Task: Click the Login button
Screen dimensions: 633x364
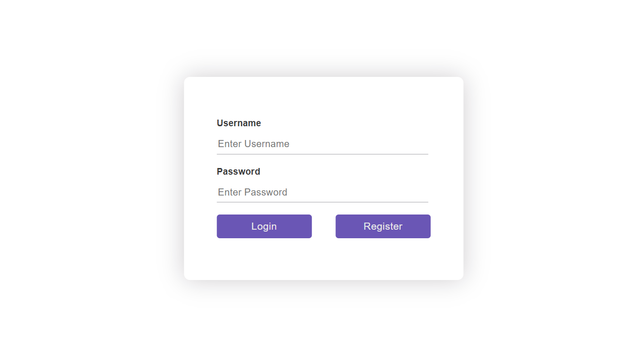Action: [x=264, y=226]
